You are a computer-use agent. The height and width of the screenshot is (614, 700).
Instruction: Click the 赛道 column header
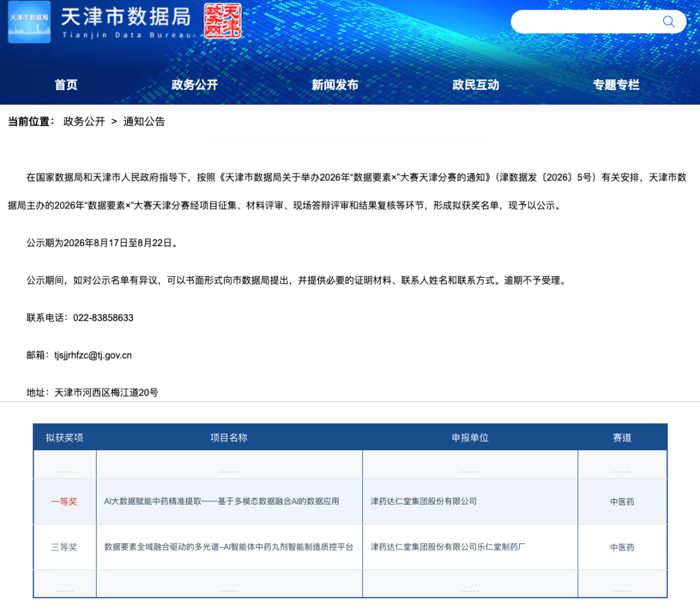622,437
